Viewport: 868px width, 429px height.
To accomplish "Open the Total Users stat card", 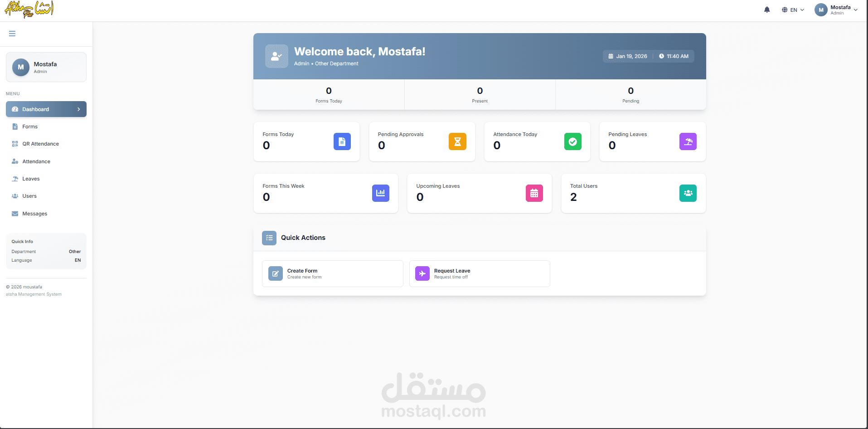I will [634, 193].
